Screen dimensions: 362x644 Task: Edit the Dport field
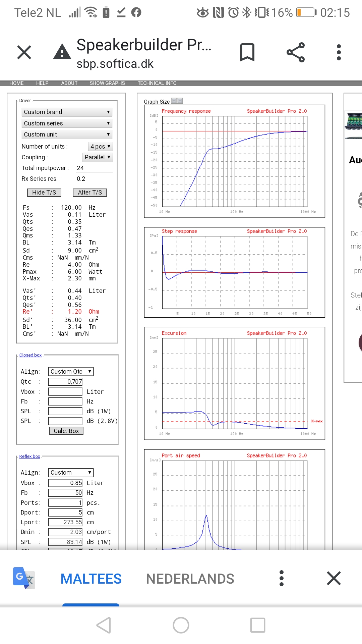pos(65,513)
